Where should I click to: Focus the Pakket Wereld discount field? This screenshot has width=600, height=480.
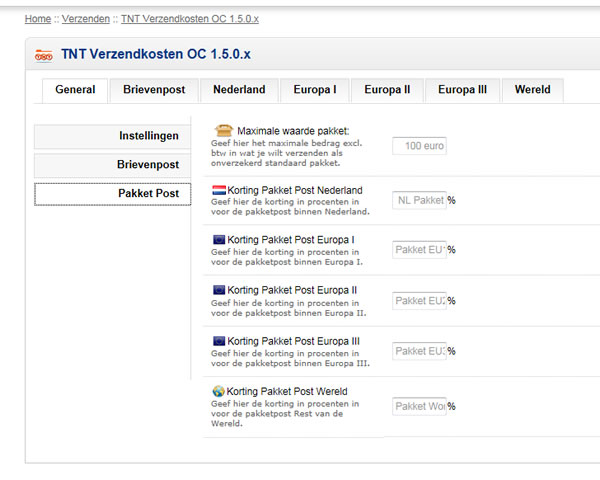click(419, 406)
